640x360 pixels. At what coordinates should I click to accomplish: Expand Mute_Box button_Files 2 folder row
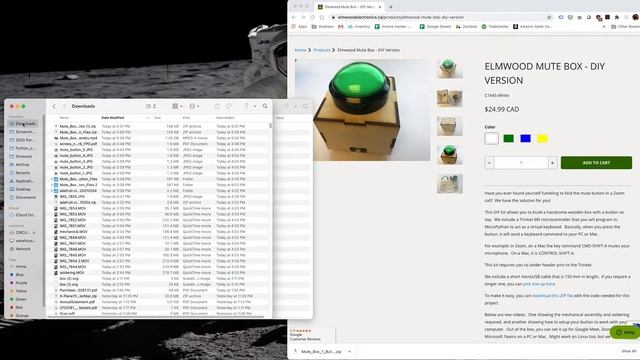52,185
